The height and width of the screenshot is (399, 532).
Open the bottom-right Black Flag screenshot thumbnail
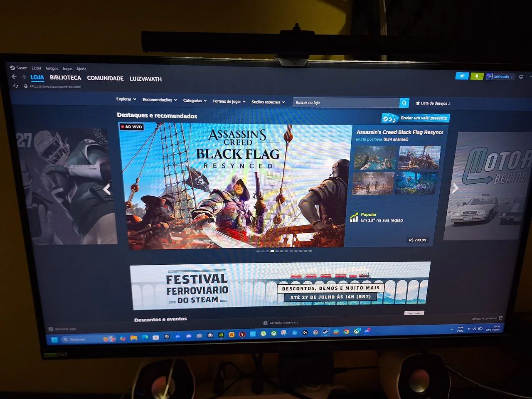[417, 183]
